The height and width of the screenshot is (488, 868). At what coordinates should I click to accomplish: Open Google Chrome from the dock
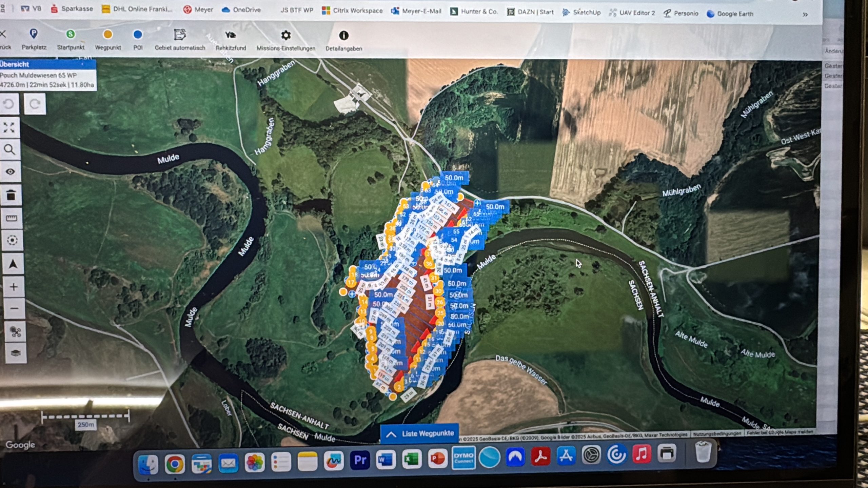(x=175, y=464)
